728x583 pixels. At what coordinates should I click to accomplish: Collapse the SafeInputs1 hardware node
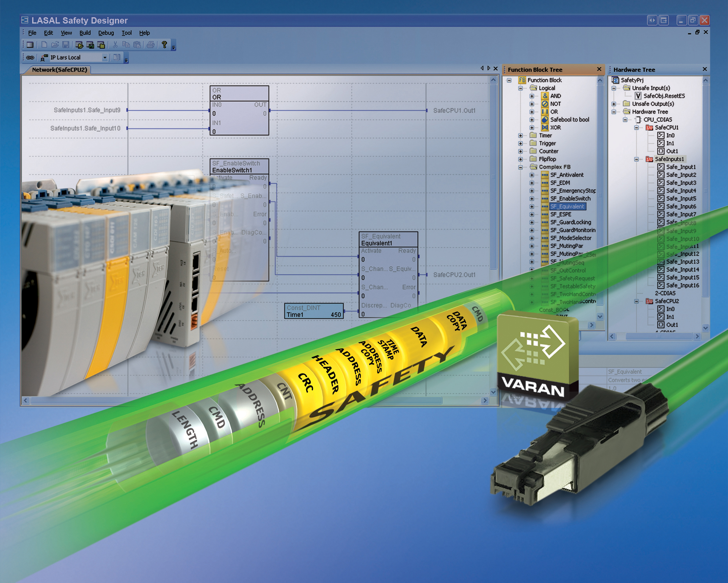point(636,159)
